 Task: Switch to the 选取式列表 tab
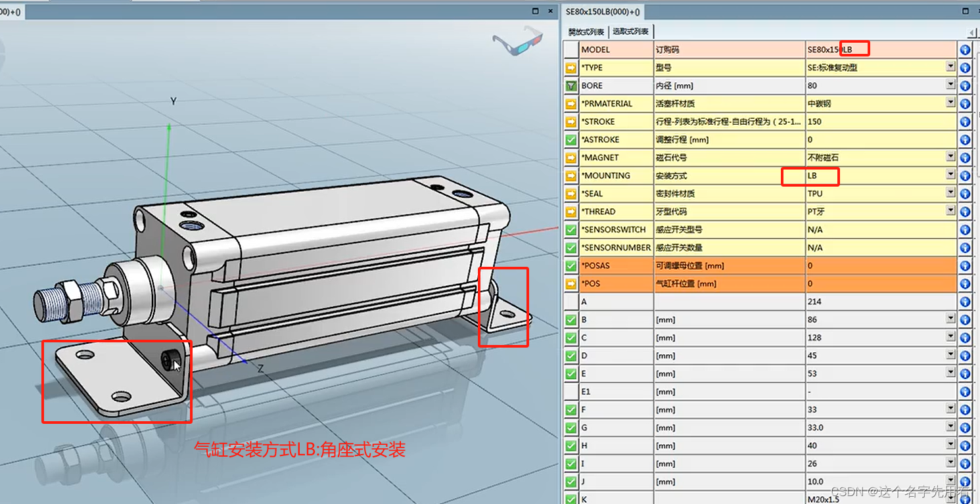(630, 32)
